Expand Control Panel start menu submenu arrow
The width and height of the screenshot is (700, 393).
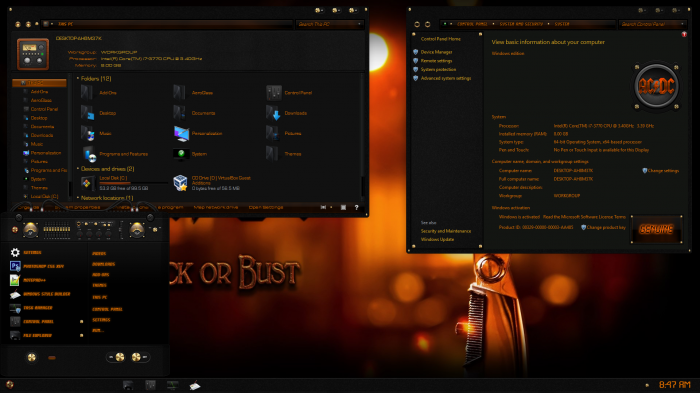[81, 321]
